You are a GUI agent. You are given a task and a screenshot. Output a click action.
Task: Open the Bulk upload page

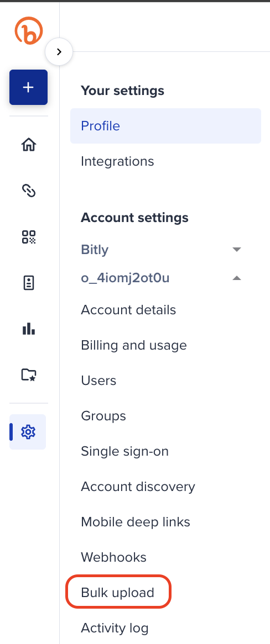118,592
